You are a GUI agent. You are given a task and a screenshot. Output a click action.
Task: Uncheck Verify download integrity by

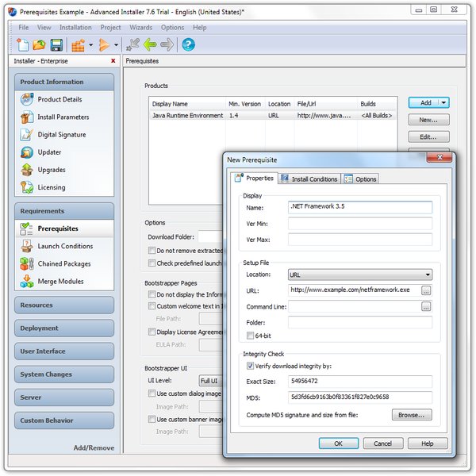click(250, 366)
